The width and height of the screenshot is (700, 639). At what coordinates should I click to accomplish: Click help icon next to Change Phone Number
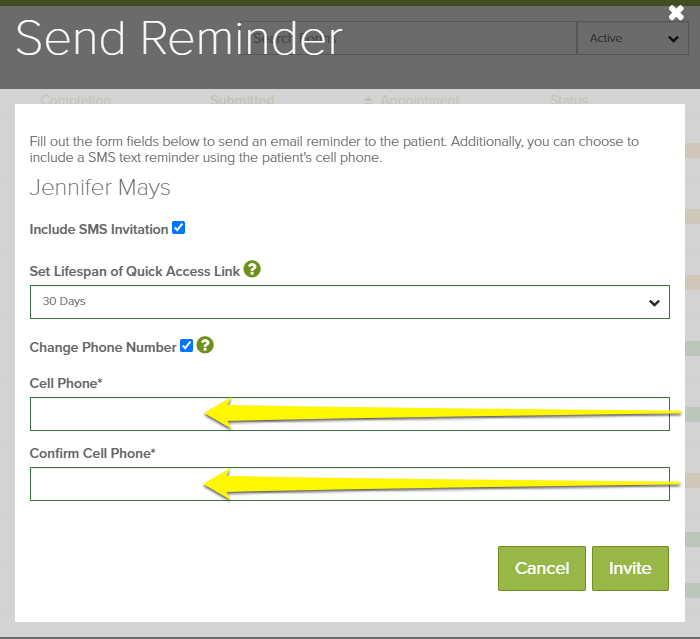[205, 345]
